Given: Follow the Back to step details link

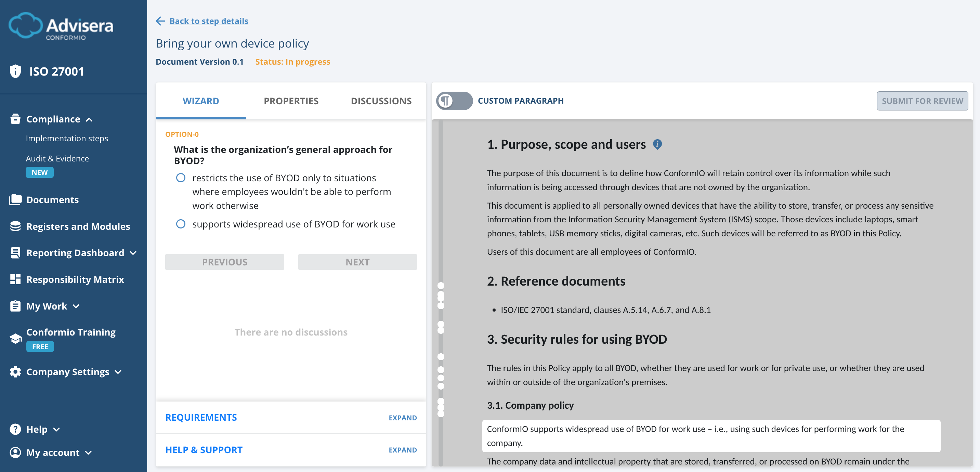Looking at the screenshot, I should 208,21.
